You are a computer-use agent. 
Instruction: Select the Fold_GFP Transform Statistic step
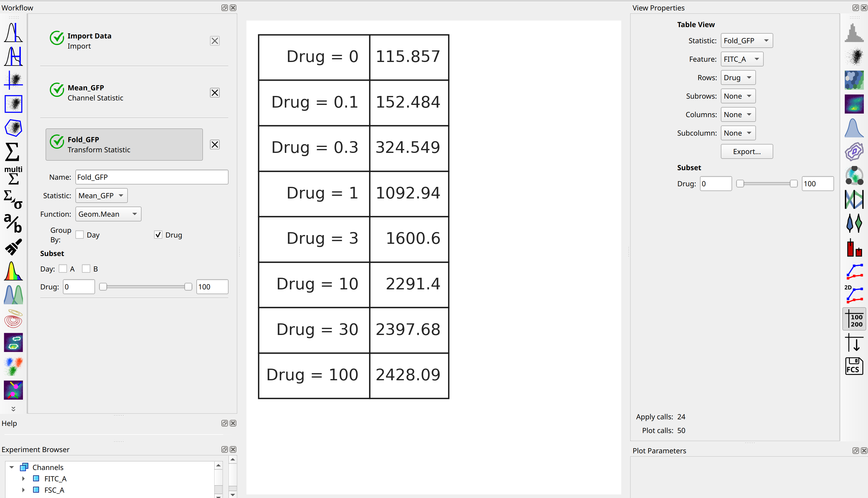click(x=124, y=144)
